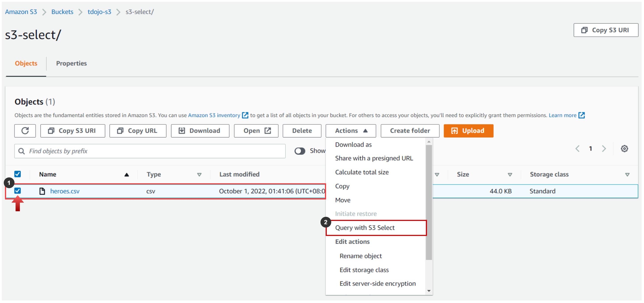Click the previous page arrow in pagination
Viewport: 644px width, 303px height.
[x=578, y=149]
